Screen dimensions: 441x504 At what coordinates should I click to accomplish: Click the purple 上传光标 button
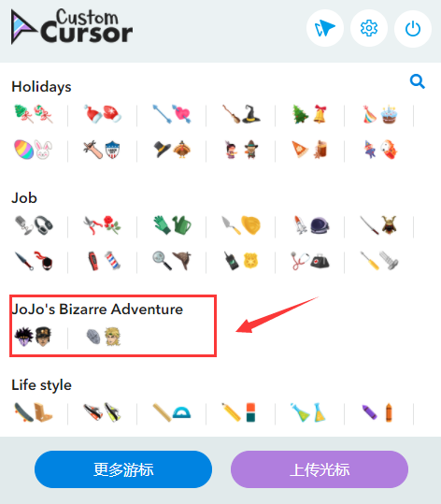pos(320,469)
